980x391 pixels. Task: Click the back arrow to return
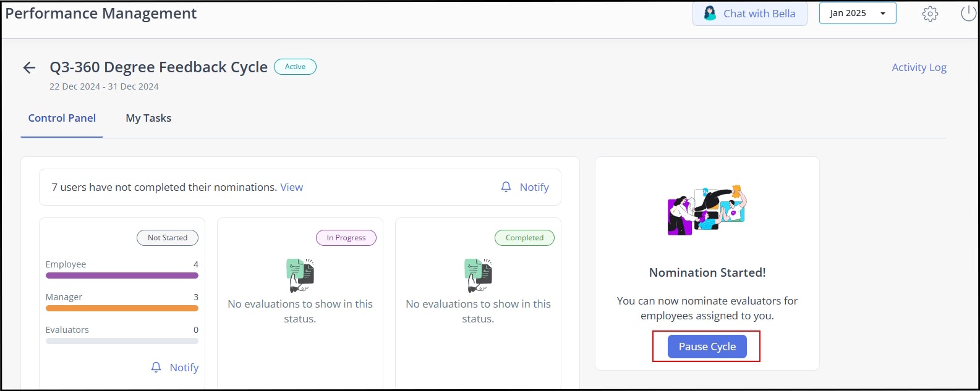click(28, 67)
